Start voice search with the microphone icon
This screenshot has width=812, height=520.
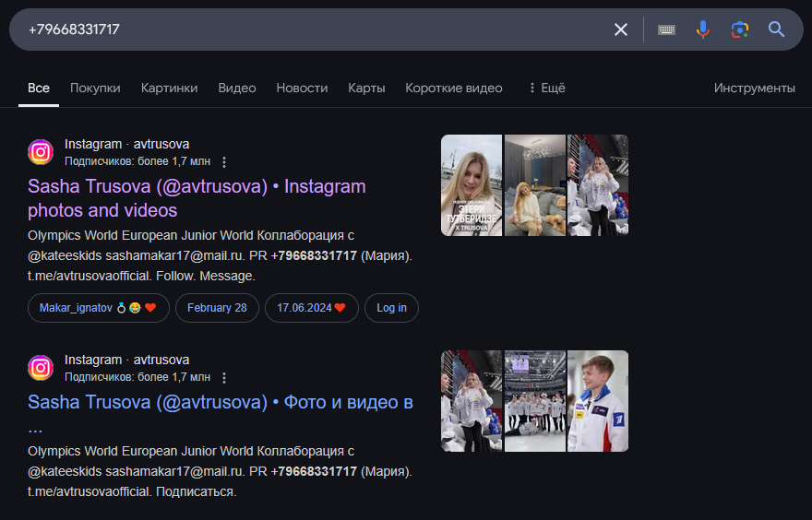coord(703,30)
